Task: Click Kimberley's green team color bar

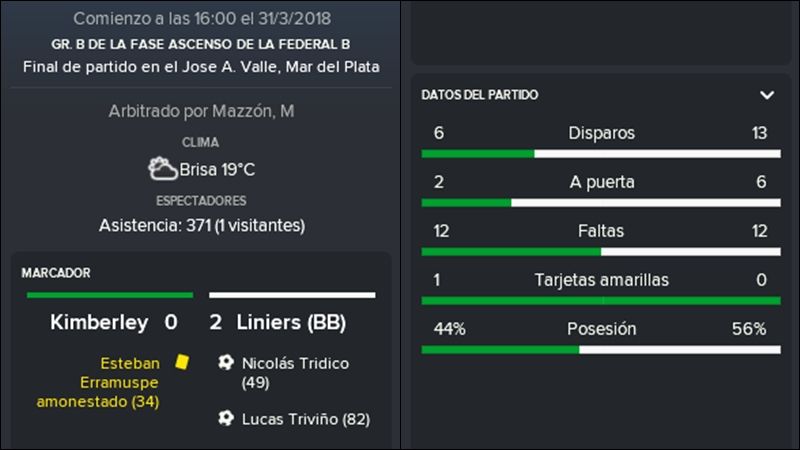Action: 110,295
